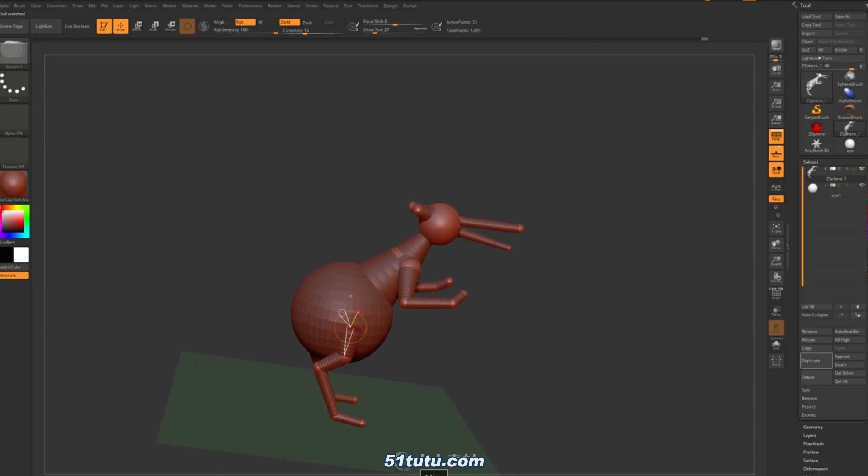Viewport: 868px width, 476px height.
Task: Expand the Geometry section
Action: [813, 427]
